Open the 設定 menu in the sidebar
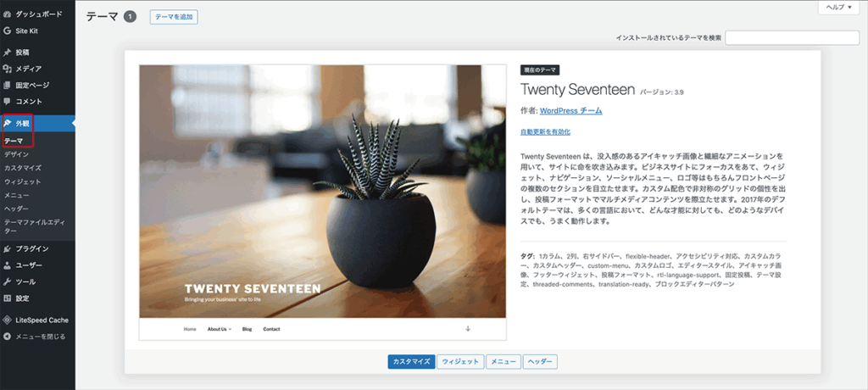Image resolution: width=868 pixels, height=390 pixels. click(x=22, y=298)
